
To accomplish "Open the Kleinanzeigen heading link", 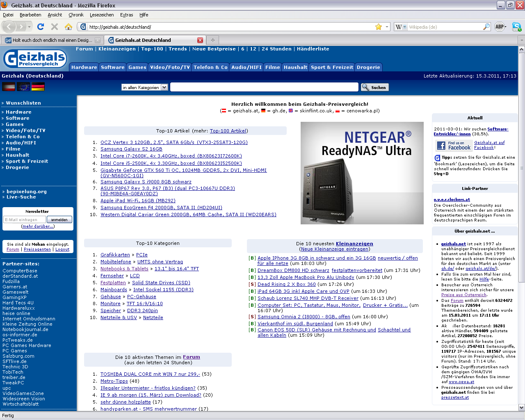I will [354, 244].
